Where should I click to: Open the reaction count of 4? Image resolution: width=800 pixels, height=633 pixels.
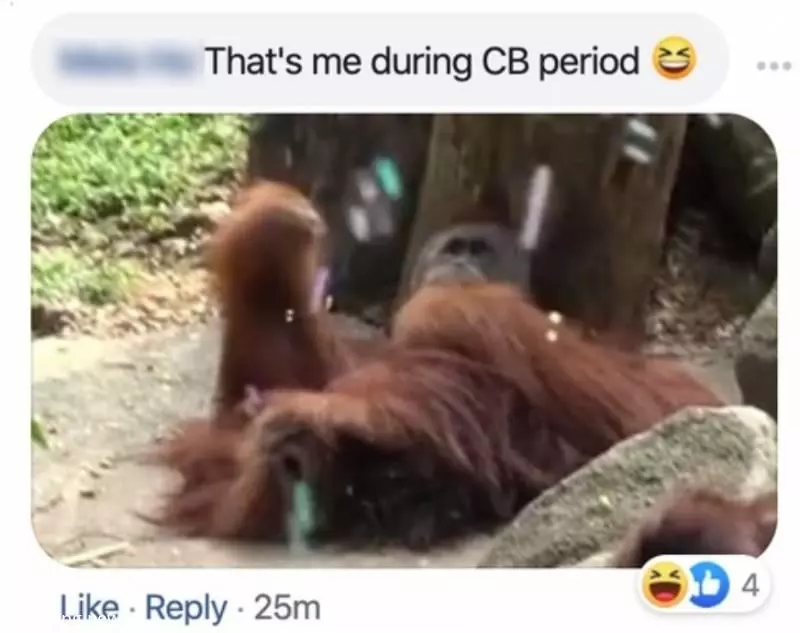(750, 586)
